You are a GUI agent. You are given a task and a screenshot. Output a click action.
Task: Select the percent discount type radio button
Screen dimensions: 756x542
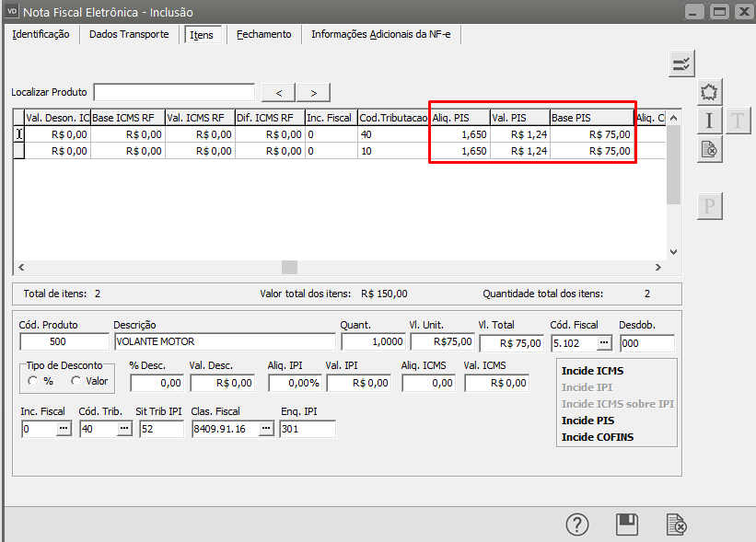click(33, 381)
